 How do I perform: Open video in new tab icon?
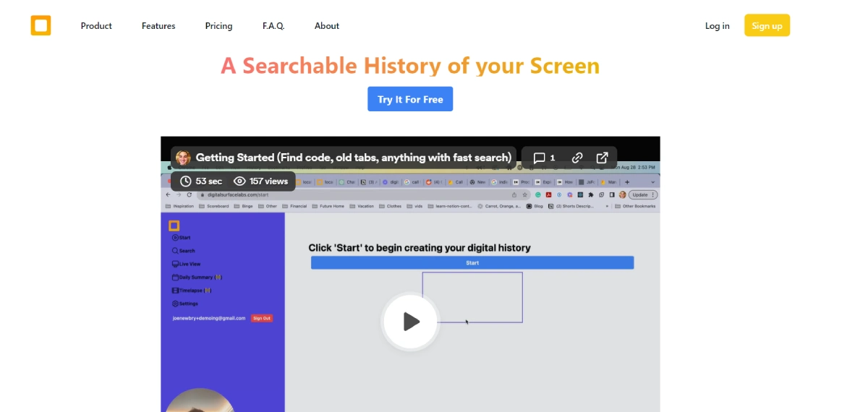click(602, 158)
